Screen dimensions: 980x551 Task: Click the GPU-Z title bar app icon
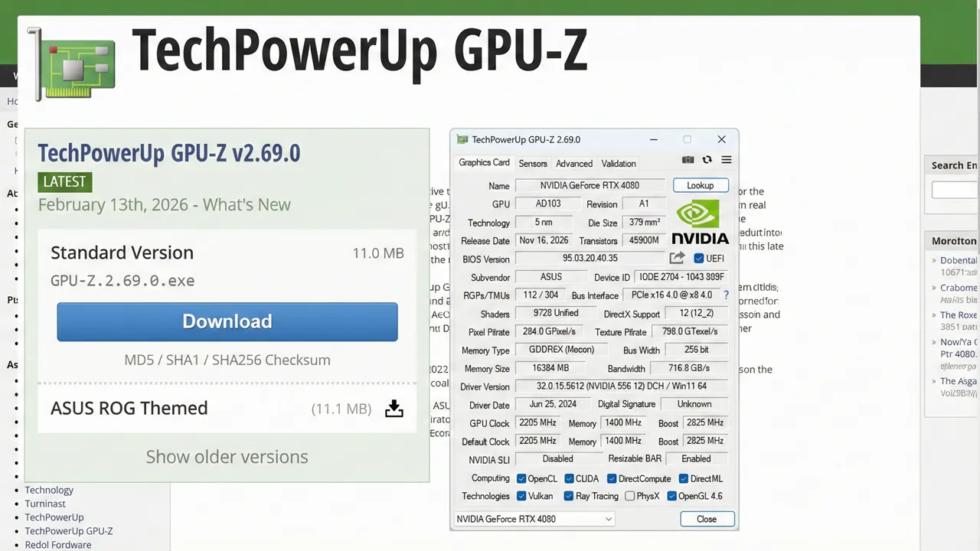click(462, 139)
